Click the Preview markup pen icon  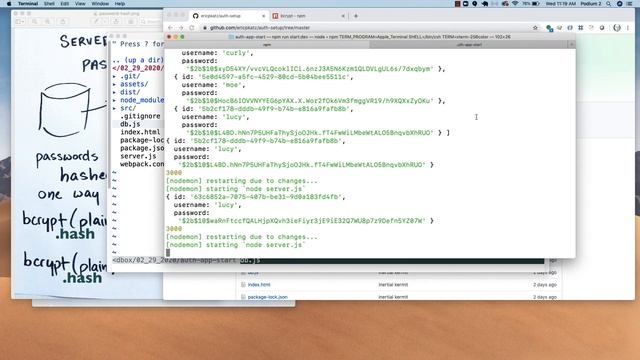pyautogui.click(x=96, y=21)
